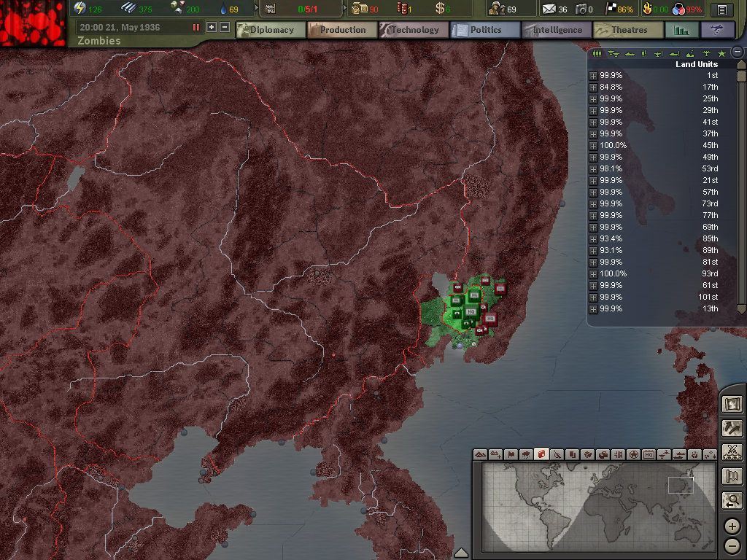Screen dimensions: 747x560
Task: Select the terrain map mode icon
Action: coord(480,455)
